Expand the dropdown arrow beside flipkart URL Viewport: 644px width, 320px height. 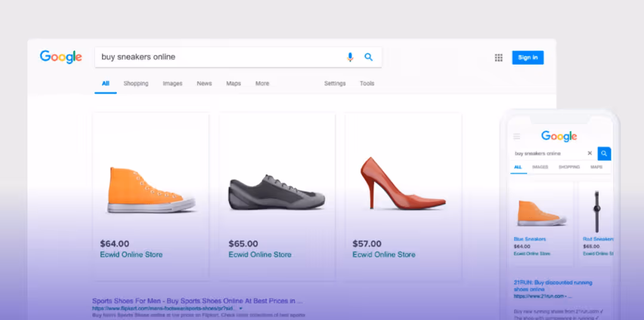pyautogui.click(x=241, y=308)
